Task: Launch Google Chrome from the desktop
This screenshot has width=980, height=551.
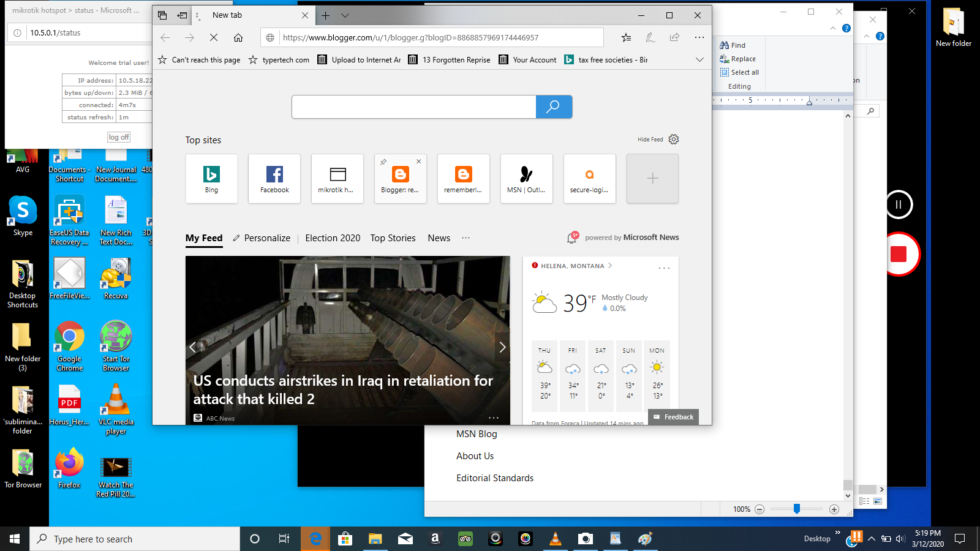Action: pyautogui.click(x=70, y=347)
